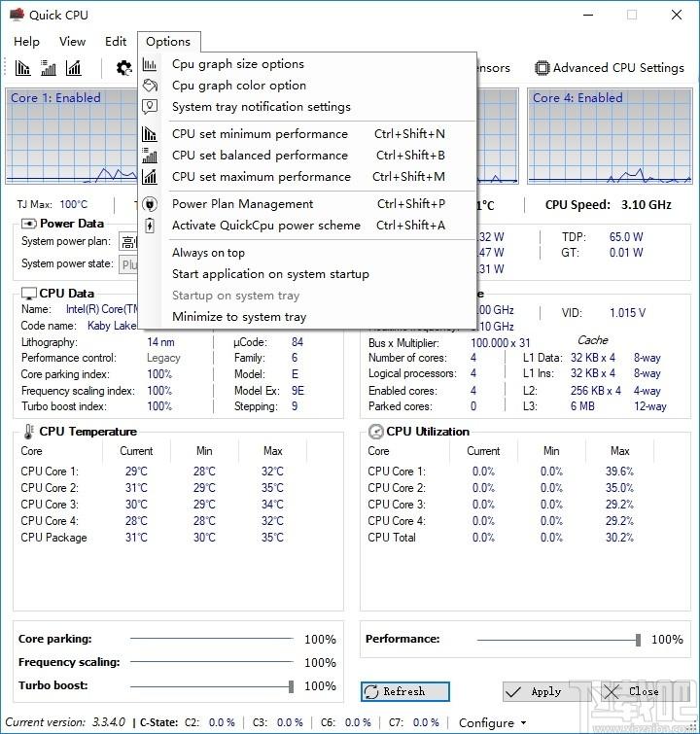Click the Advanced CPU Settings chip icon
Screen dimensions: 700x734
pos(542,68)
